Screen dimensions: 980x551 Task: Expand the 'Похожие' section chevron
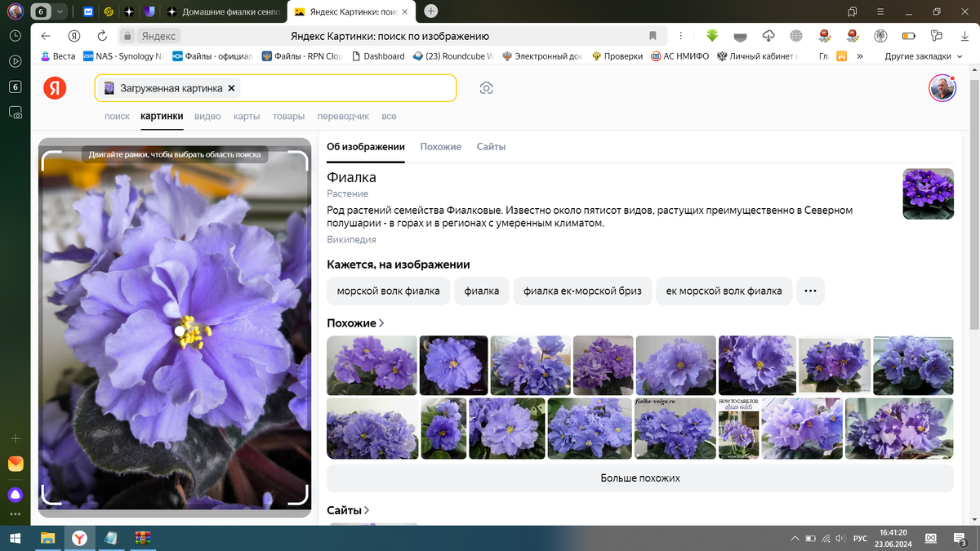pyautogui.click(x=380, y=323)
